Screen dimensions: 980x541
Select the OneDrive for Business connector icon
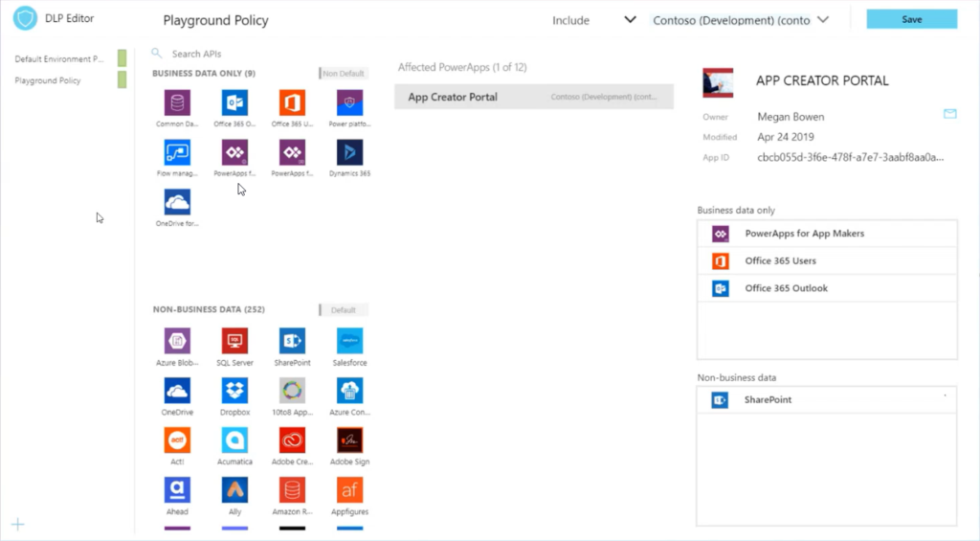(x=177, y=202)
